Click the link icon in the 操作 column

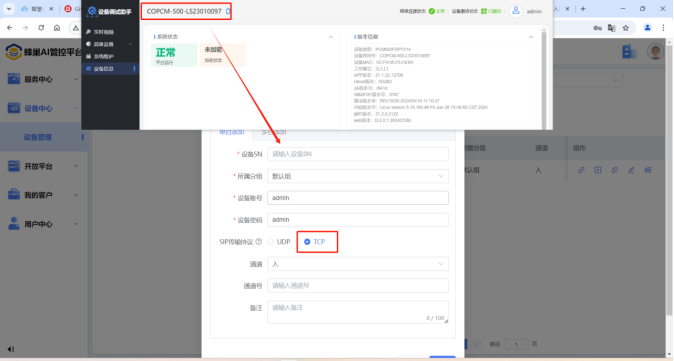click(x=581, y=170)
